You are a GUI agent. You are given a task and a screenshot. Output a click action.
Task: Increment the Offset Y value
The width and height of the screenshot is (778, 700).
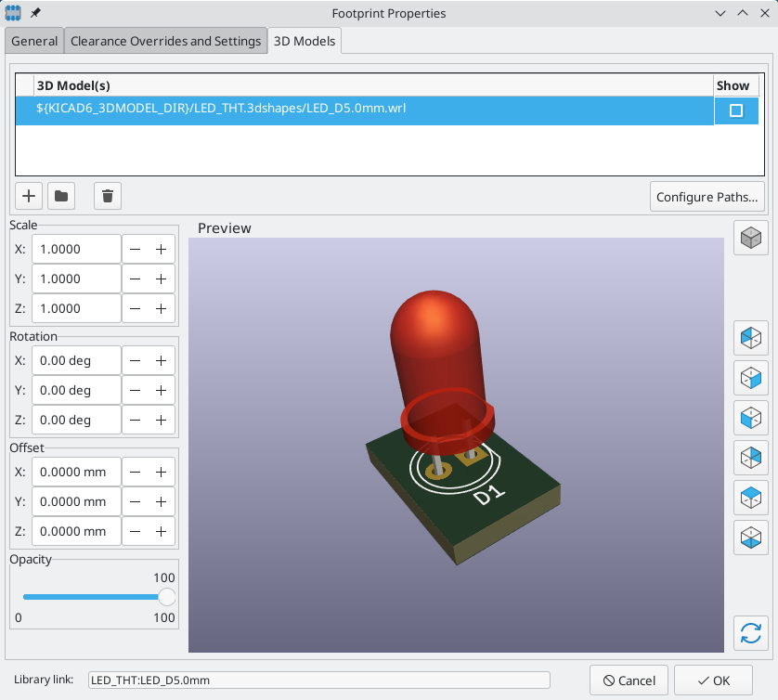[x=161, y=501]
